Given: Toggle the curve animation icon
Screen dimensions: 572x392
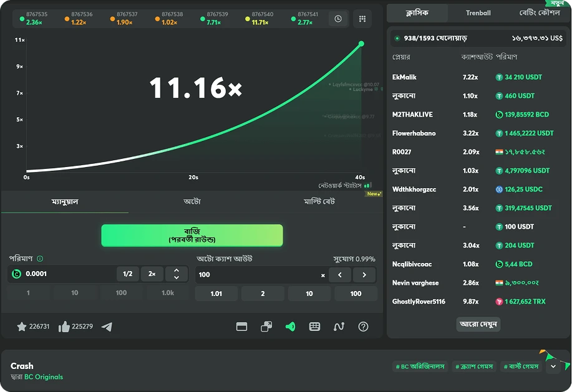Looking at the screenshot, I should click(339, 327).
